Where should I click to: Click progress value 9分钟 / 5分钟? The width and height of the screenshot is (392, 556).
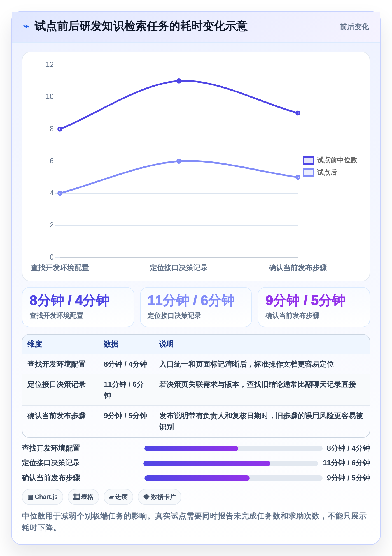pos(349,478)
